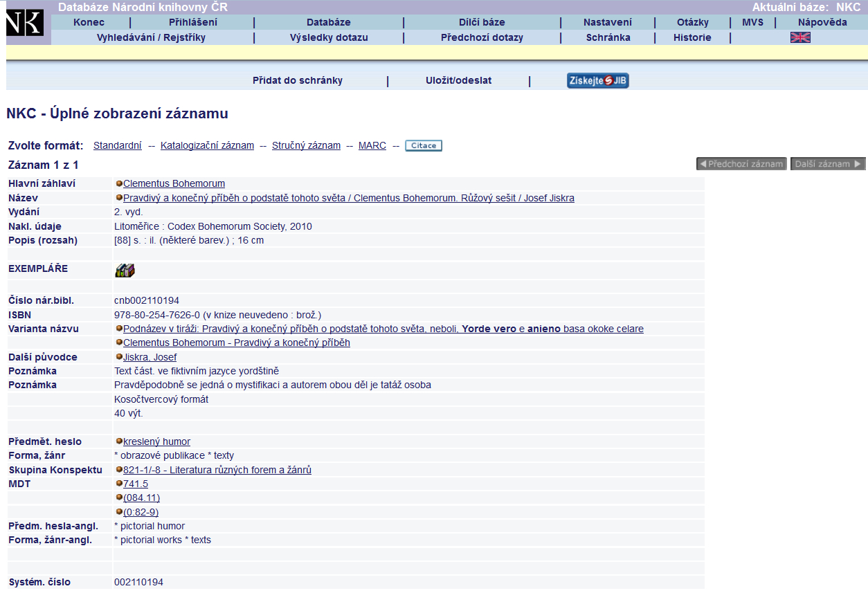Select Přihlášení in the top menu
Image resolution: width=868 pixels, height=593 pixels.
coord(192,22)
